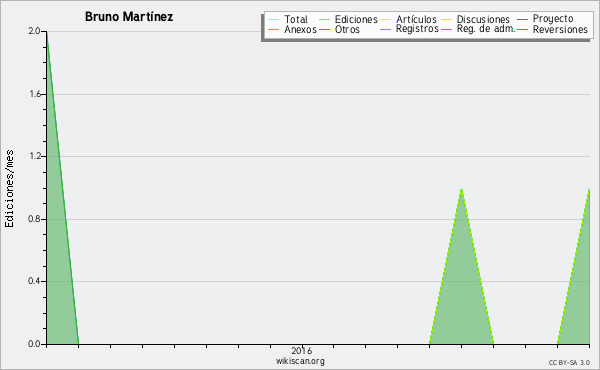
Task: Click the y-axis label 'Ediciones/mes'
Action: (x=9, y=188)
